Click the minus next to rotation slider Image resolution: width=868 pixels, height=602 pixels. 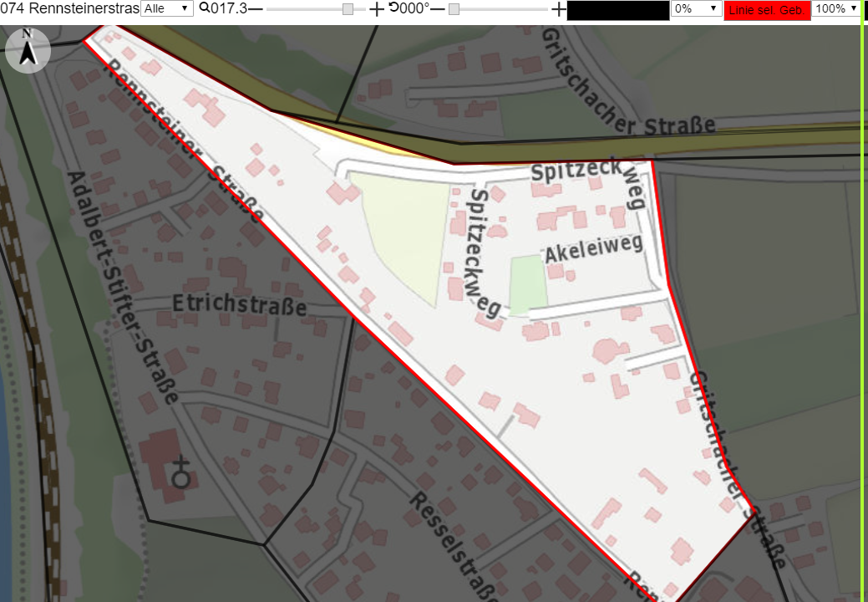pyautogui.click(x=437, y=9)
